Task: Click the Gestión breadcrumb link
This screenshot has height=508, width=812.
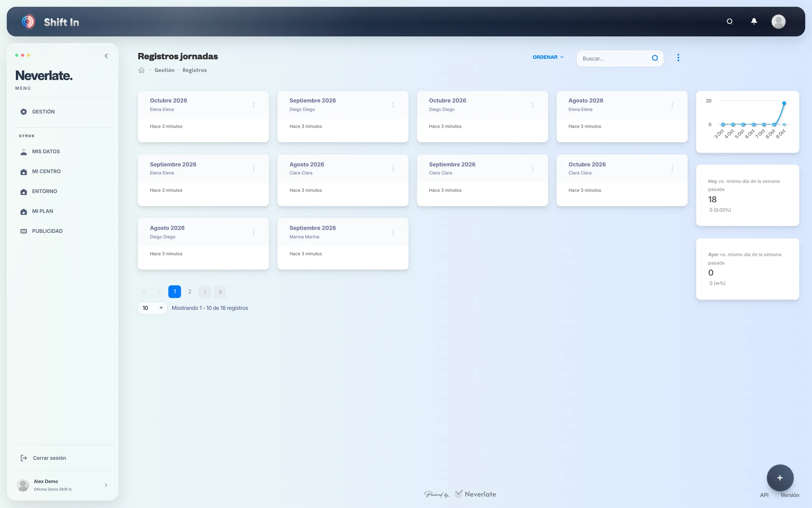Action: [164, 70]
